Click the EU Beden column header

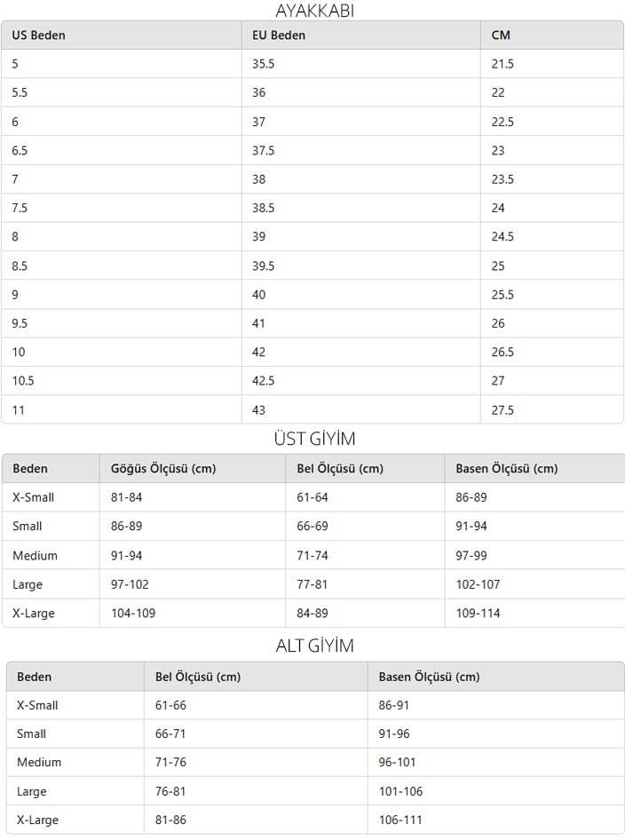361,36
